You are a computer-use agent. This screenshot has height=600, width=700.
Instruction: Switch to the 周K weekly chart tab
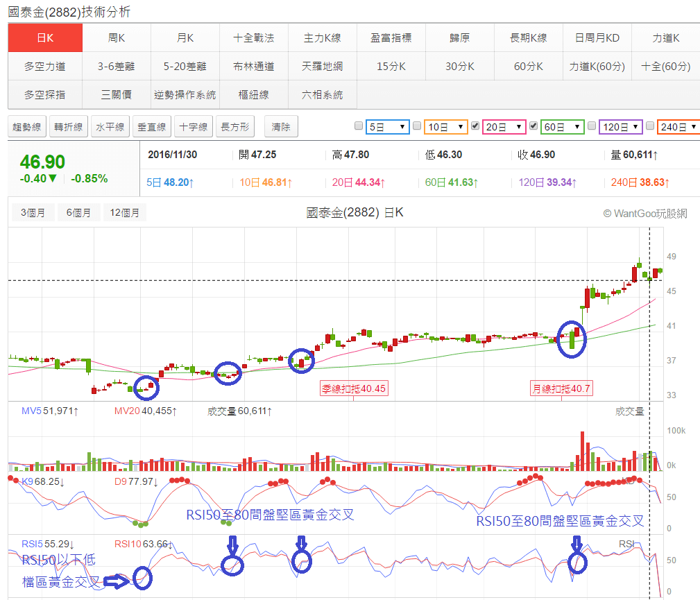[114, 38]
